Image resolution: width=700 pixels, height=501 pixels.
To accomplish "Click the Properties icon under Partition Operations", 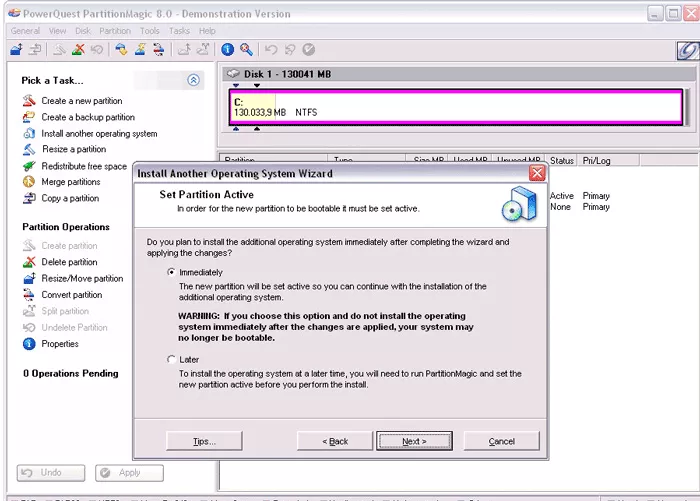I will pos(29,344).
